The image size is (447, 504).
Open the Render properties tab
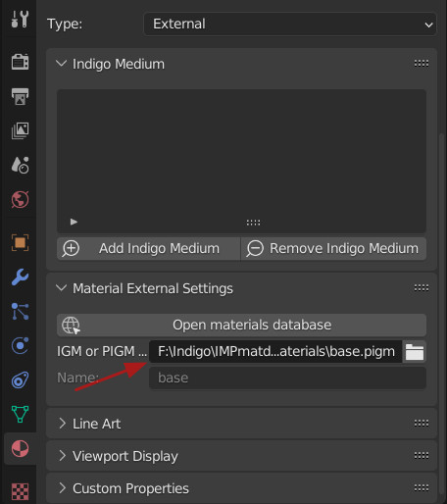[x=20, y=62]
